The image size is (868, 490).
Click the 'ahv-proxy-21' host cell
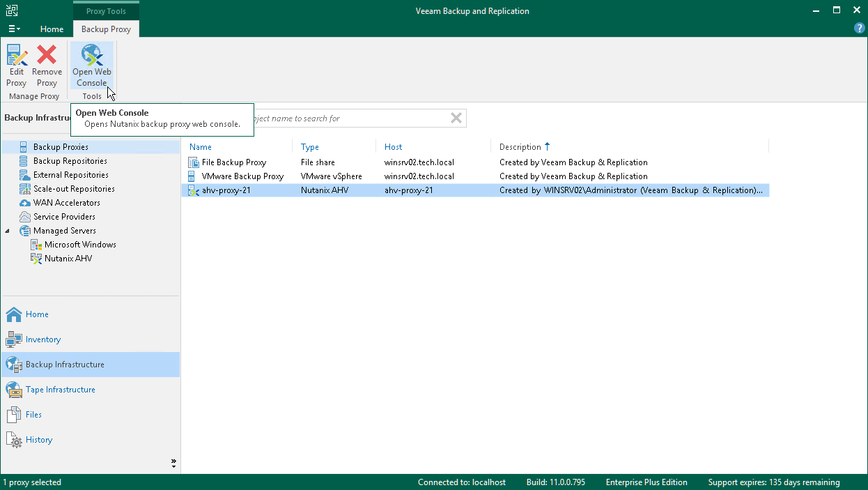point(409,190)
